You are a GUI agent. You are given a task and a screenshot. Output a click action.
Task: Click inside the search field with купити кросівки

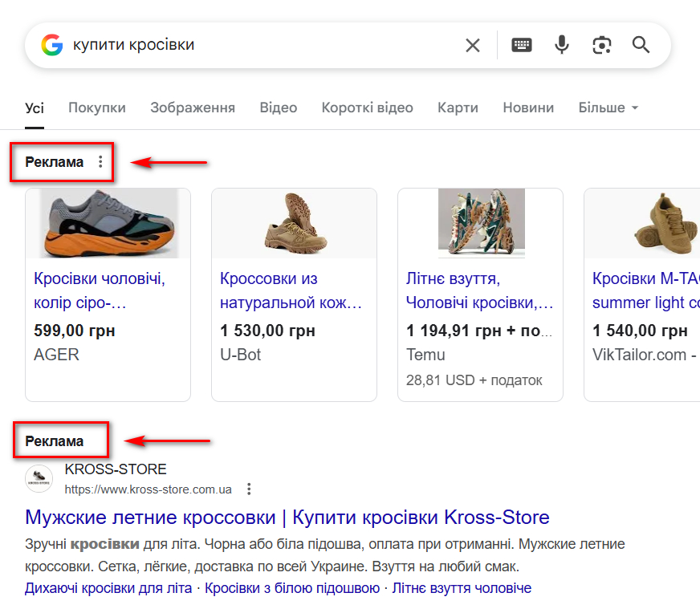[x=263, y=45]
